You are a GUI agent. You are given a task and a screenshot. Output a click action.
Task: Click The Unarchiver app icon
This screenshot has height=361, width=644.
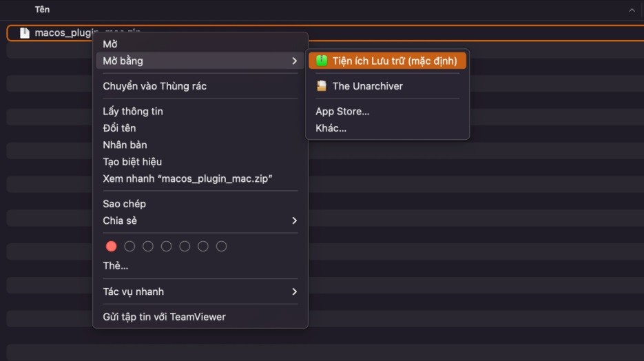coord(322,86)
